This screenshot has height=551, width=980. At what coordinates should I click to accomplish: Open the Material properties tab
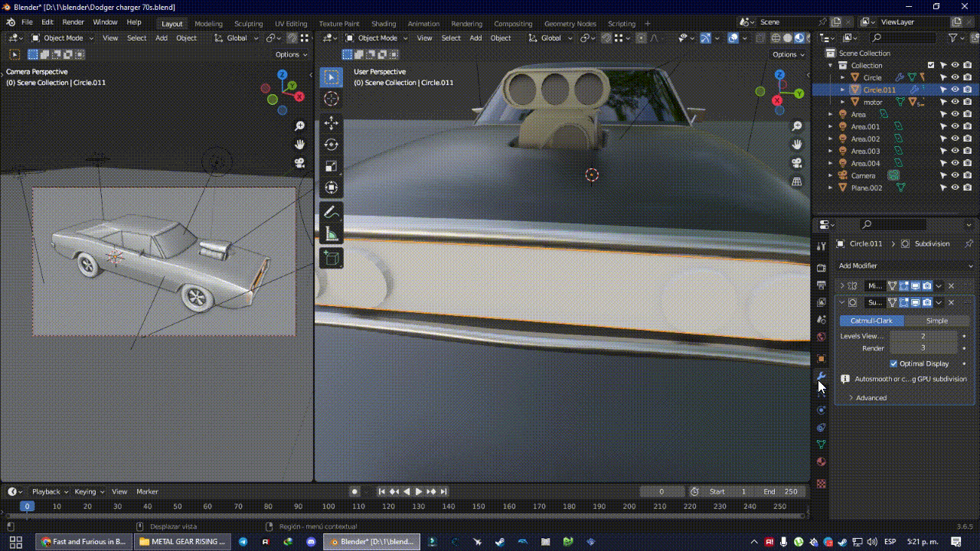click(821, 461)
